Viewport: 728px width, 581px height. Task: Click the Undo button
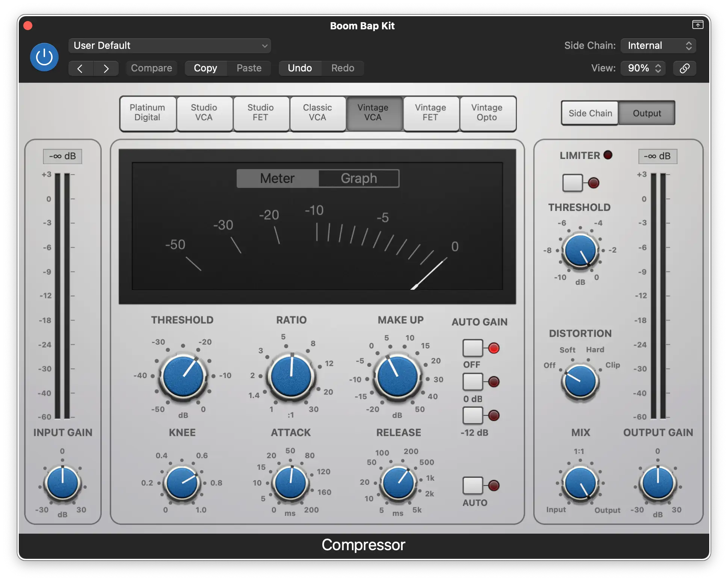(300, 68)
